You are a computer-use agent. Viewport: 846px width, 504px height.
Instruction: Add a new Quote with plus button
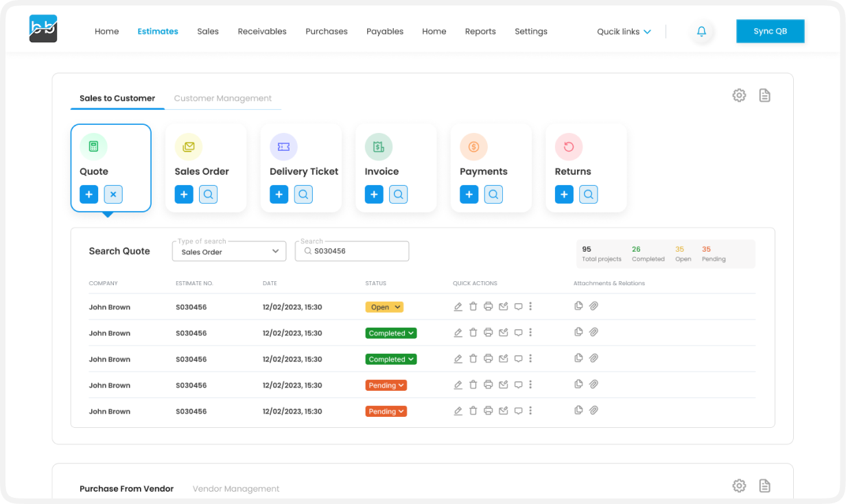(89, 195)
